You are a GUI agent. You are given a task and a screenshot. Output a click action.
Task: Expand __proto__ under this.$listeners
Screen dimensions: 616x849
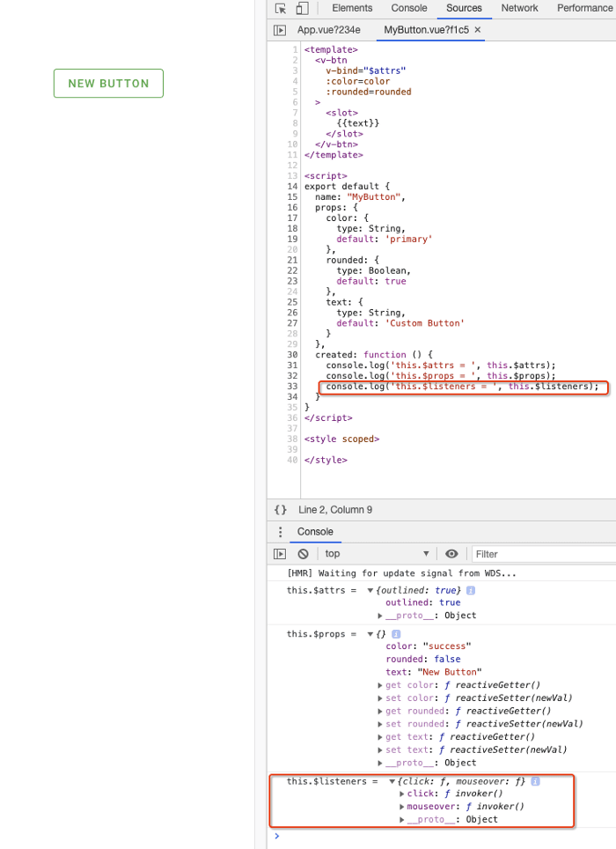402,820
